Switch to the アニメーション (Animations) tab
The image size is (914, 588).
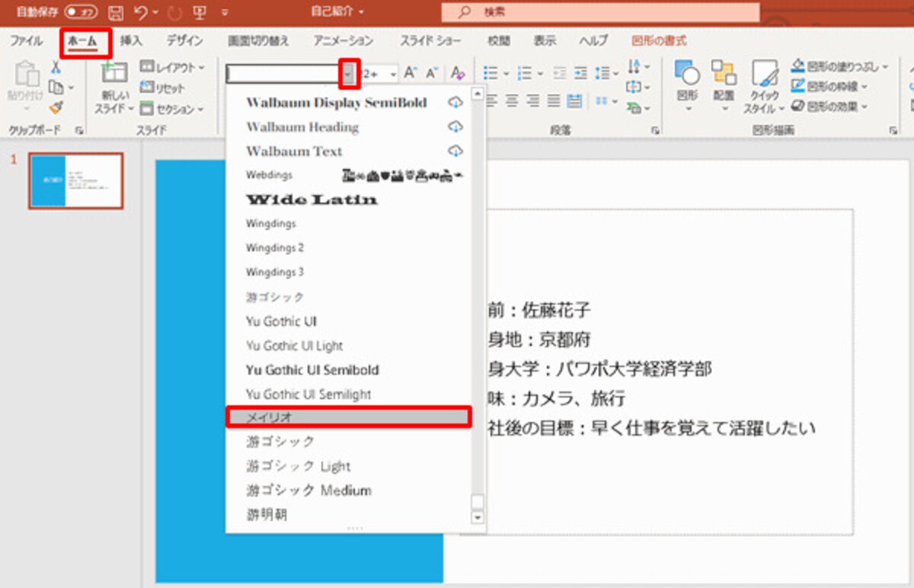coord(344,41)
